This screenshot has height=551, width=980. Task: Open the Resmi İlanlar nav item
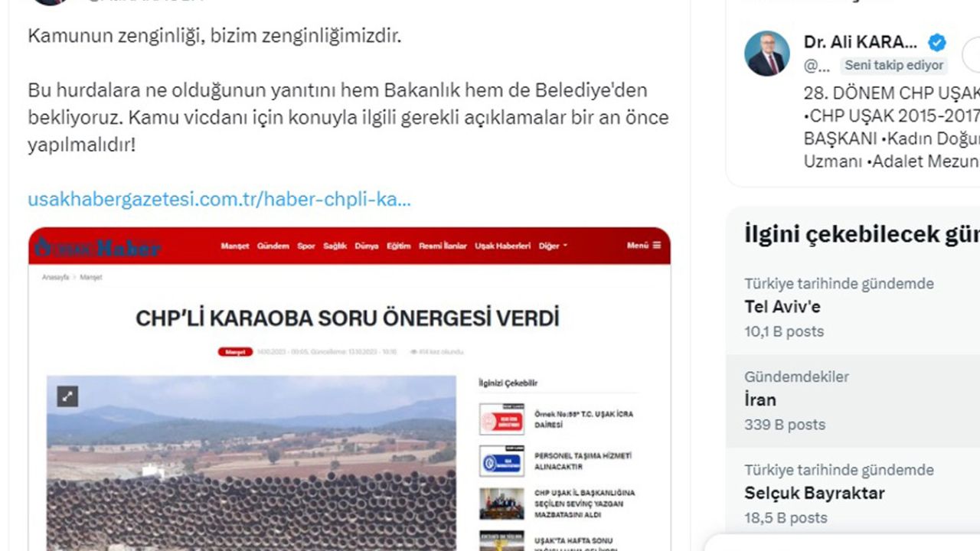click(x=443, y=246)
